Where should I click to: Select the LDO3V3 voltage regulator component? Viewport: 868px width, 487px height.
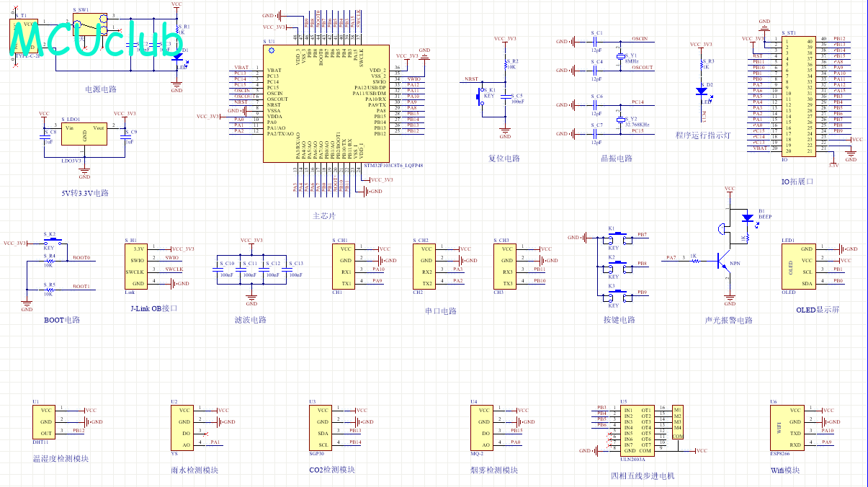point(84,135)
